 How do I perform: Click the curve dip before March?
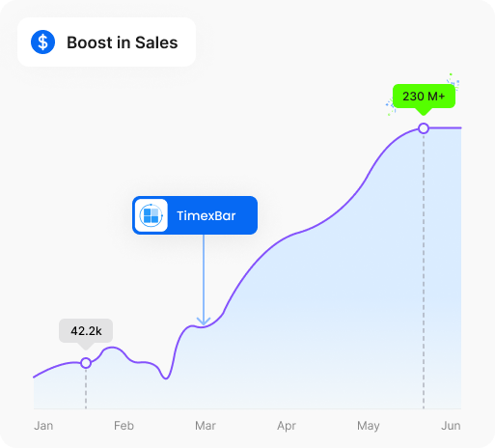click(x=166, y=377)
